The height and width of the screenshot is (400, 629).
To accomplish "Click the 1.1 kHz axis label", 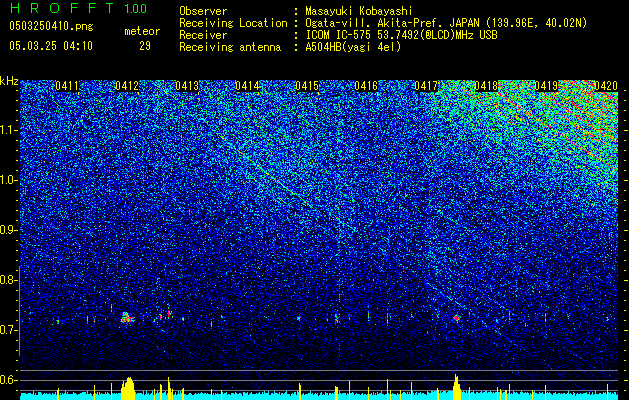I will click(8, 130).
